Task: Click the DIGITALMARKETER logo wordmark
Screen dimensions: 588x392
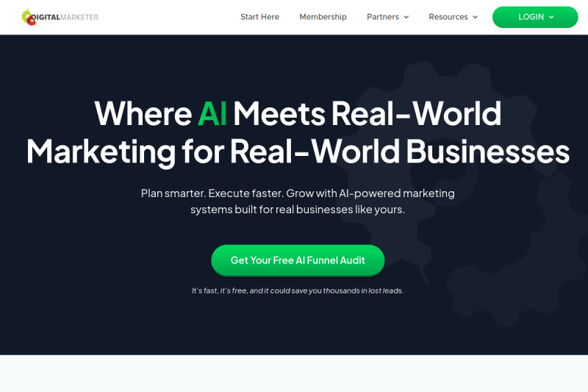Action: coord(65,17)
